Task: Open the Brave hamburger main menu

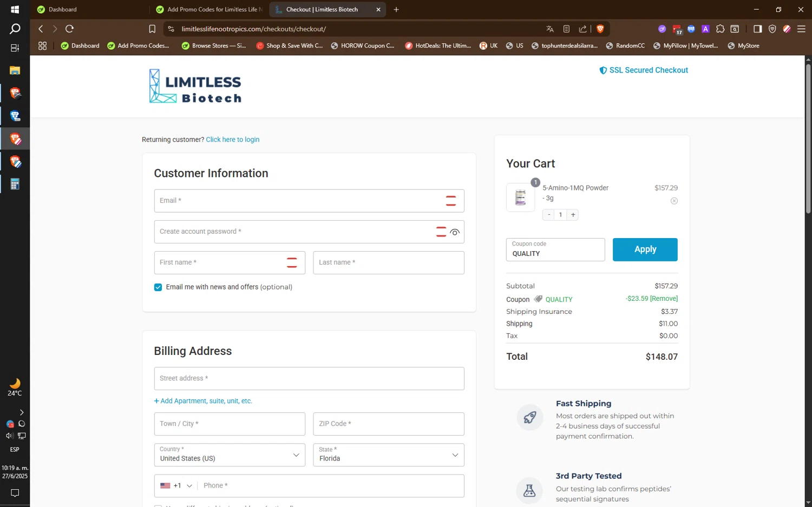Action: [x=801, y=29]
